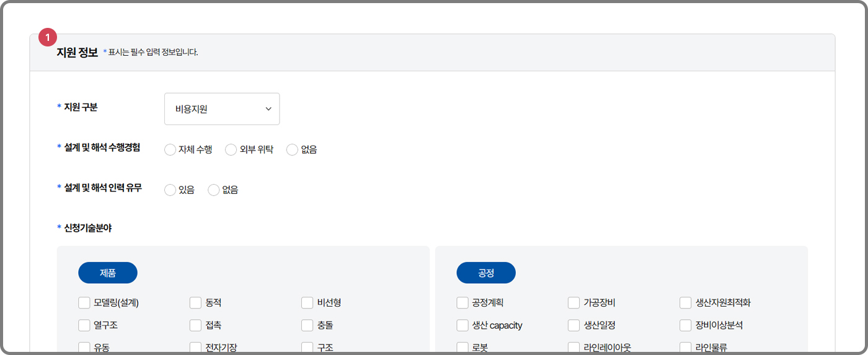Select the 자체 수행 radio option
The image size is (868, 355).
click(x=170, y=149)
